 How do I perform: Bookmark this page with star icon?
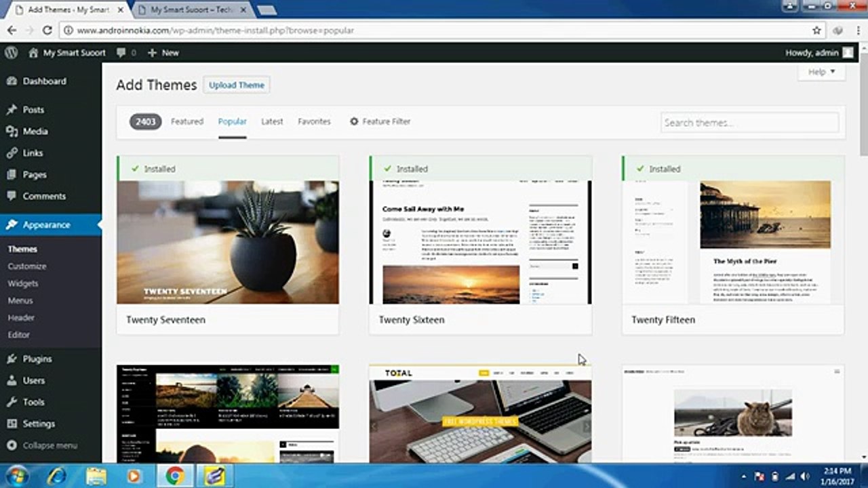[816, 30]
